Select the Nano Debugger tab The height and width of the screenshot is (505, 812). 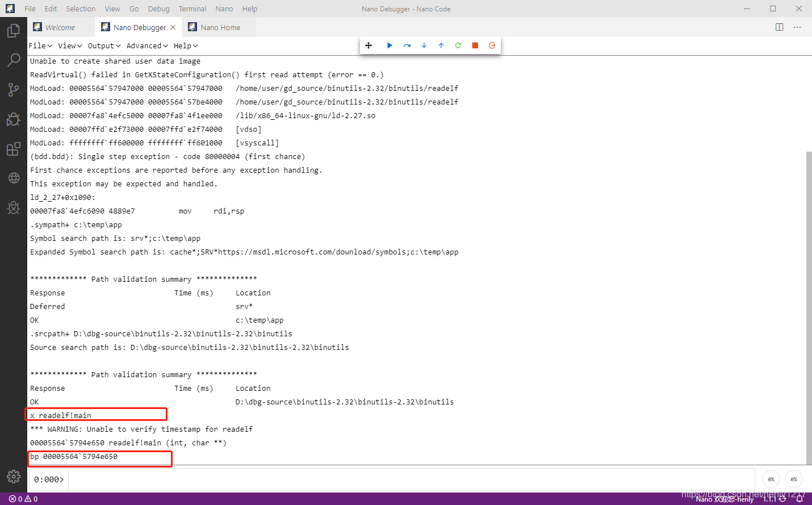tap(139, 27)
